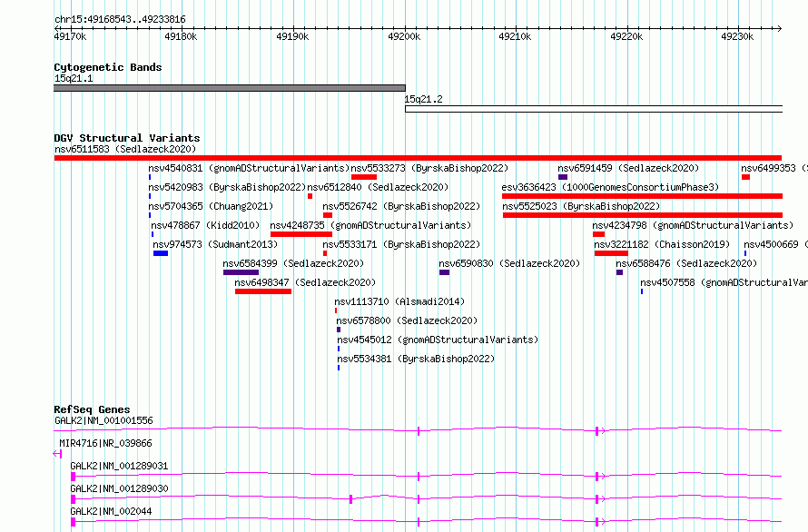The height and width of the screenshot is (532, 808).
Task: Open variant nsv6591459 (Sedlazeck2020)
Action: pos(628,168)
